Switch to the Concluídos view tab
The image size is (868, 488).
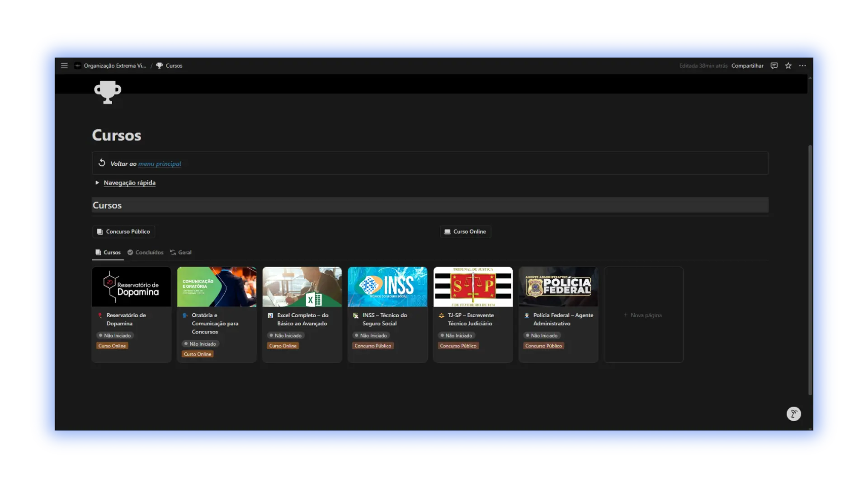point(146,252)
